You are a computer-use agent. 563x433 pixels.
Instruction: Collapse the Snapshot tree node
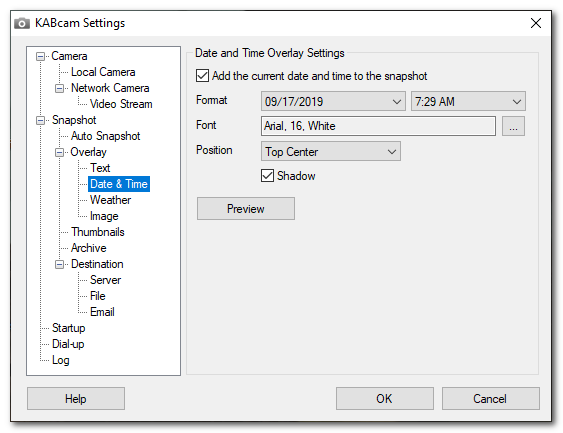(41, 120)
